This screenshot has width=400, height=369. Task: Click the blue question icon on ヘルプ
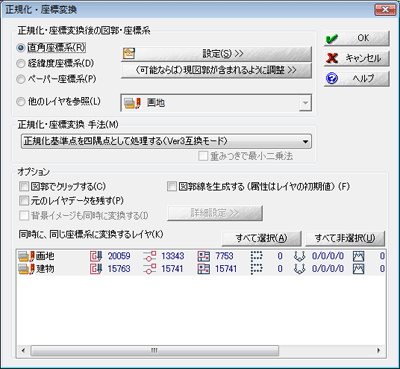332,79
